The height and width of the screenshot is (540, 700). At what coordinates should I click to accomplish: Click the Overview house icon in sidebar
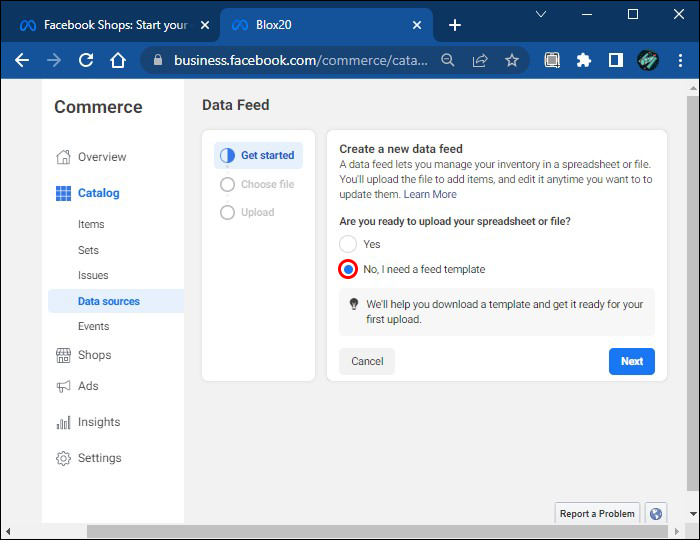coord(64,157)
